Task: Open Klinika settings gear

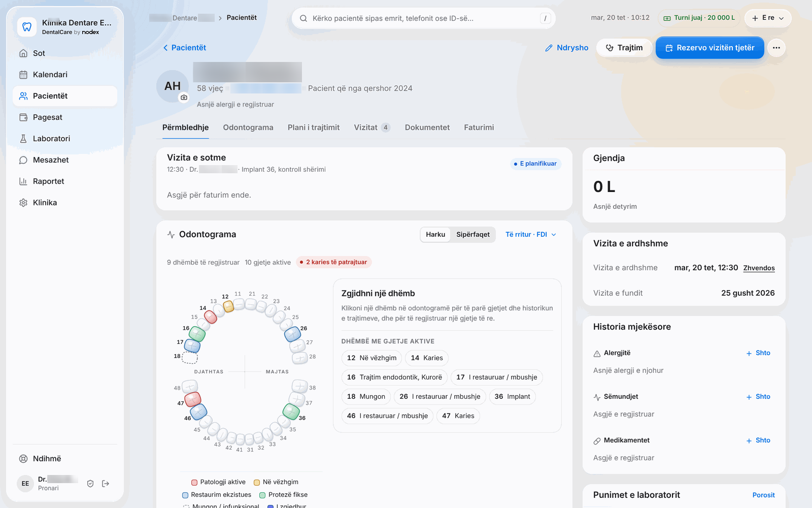Action: pos(65,203)
